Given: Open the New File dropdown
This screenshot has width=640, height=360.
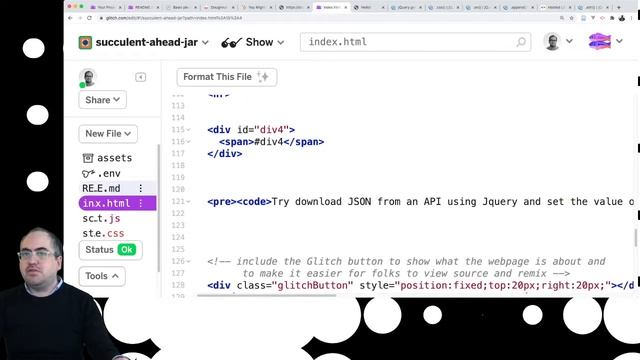Looking at the screenshot, I should pos(108,134).
